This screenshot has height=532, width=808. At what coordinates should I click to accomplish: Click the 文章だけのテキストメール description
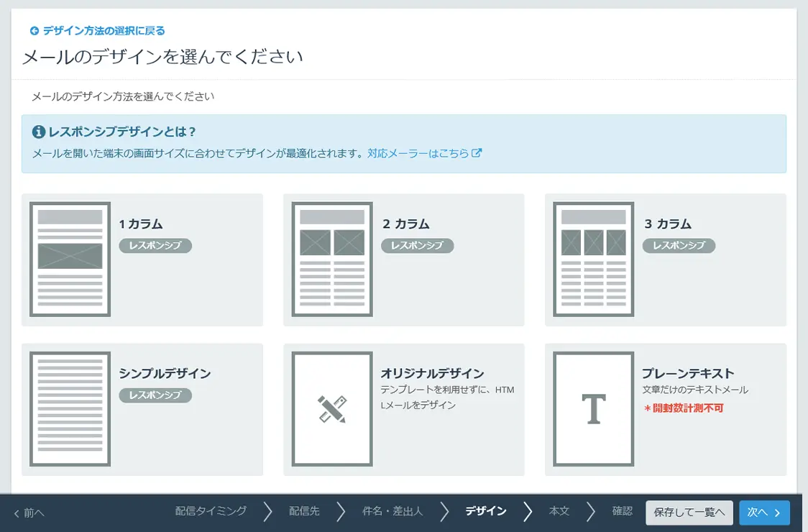coord(695,390)
